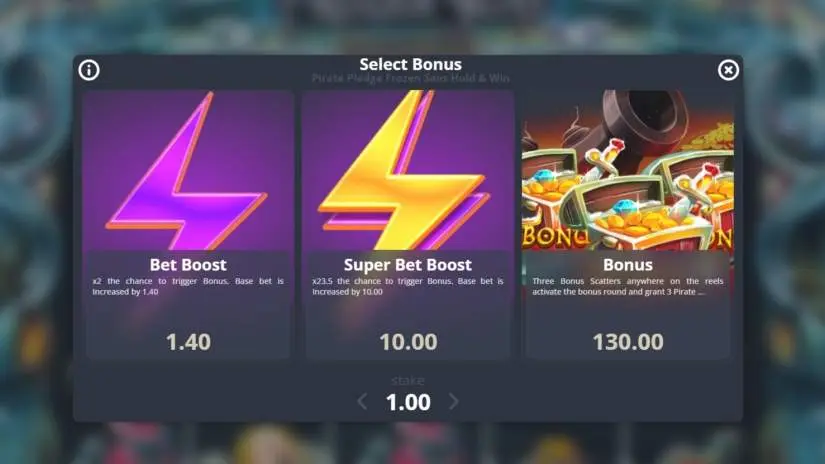Screen dimensions: 825x464
Task: Click the Bet Boost x2 chance description
Action: (188, 286)
